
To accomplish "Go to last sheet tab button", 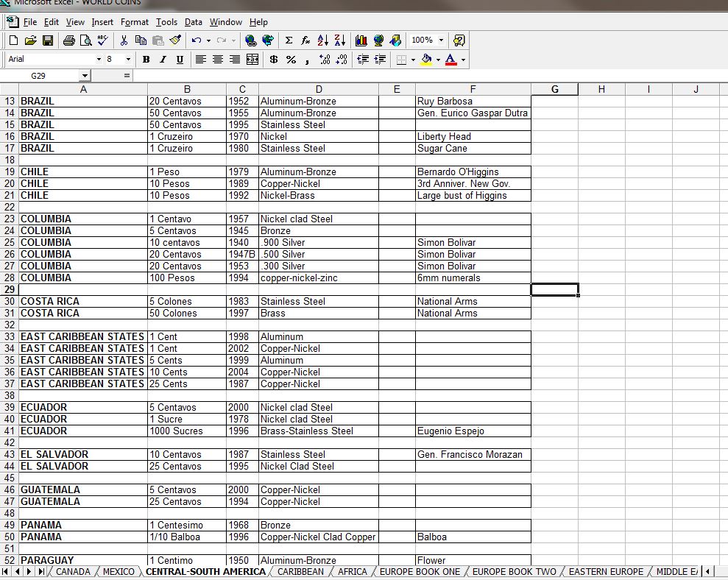I will click(x=41, y=572).
